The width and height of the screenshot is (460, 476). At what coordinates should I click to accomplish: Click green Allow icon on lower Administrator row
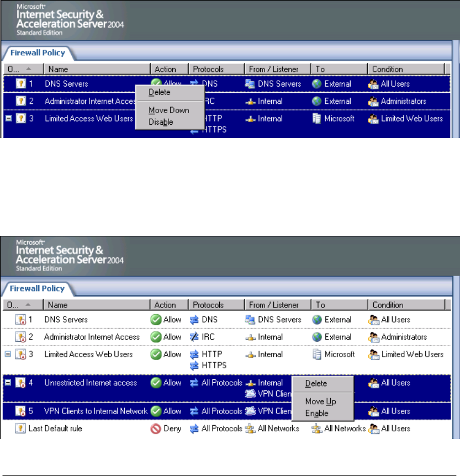pyautogui.click(x=156, y=337)
